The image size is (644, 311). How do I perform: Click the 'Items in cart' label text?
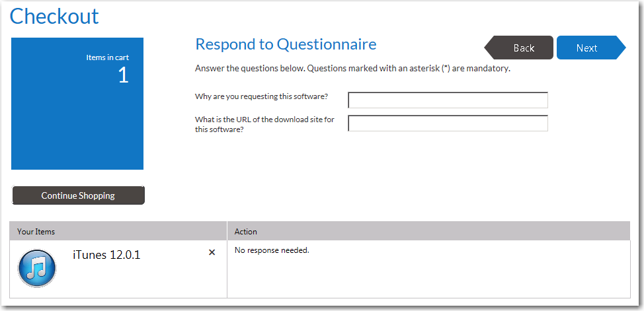[107, 57]
